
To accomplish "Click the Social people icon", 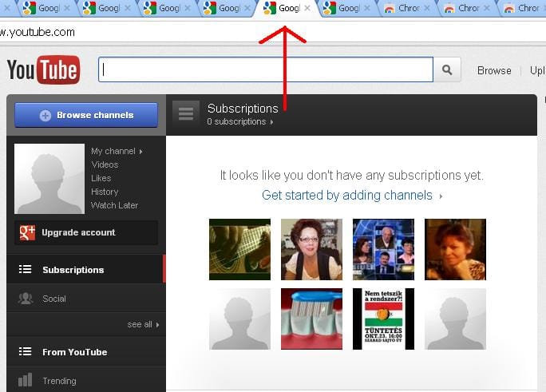I will [x=26, y=299].
